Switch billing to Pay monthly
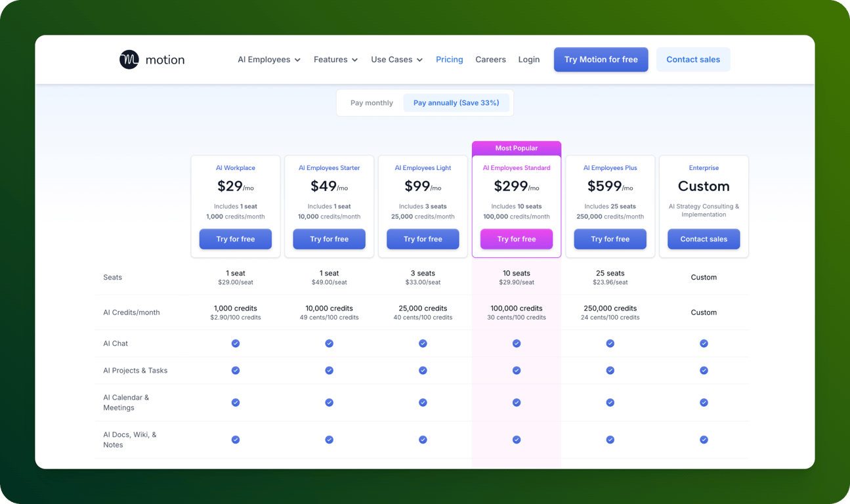This screenshot has width=850, height=504. (x=372, y=103)
